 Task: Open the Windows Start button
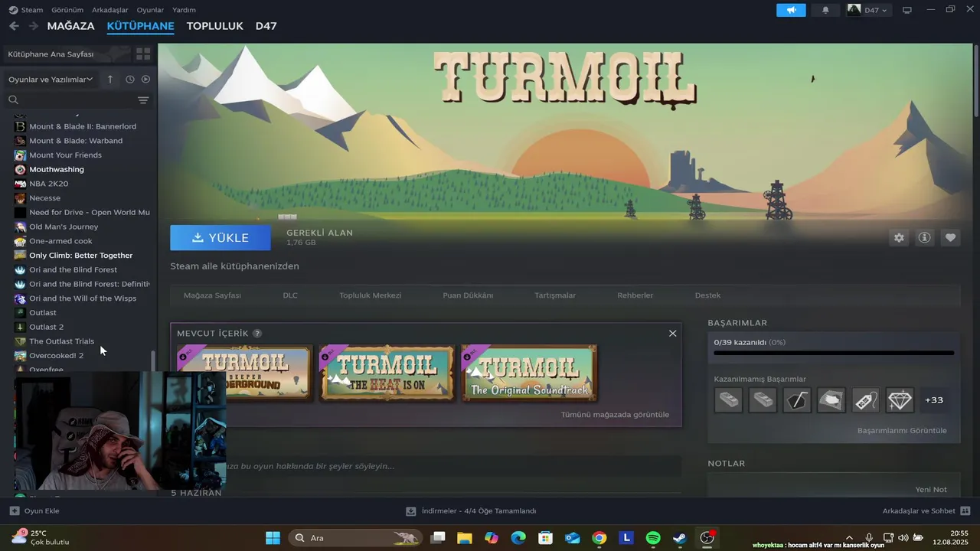[273, 538]
